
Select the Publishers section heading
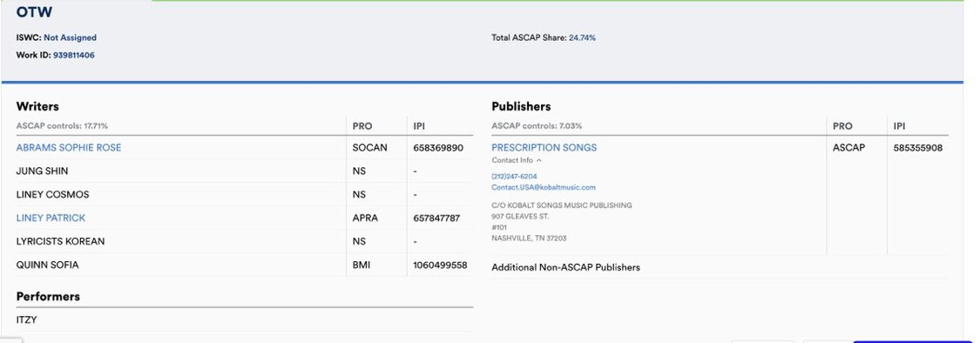click(x=521, y=107)
